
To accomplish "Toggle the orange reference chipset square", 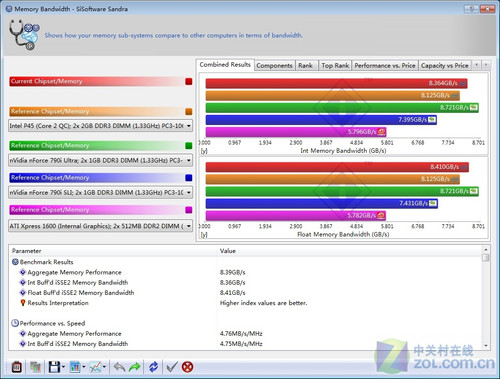I will pyautogui.click(x=189, y=111).
